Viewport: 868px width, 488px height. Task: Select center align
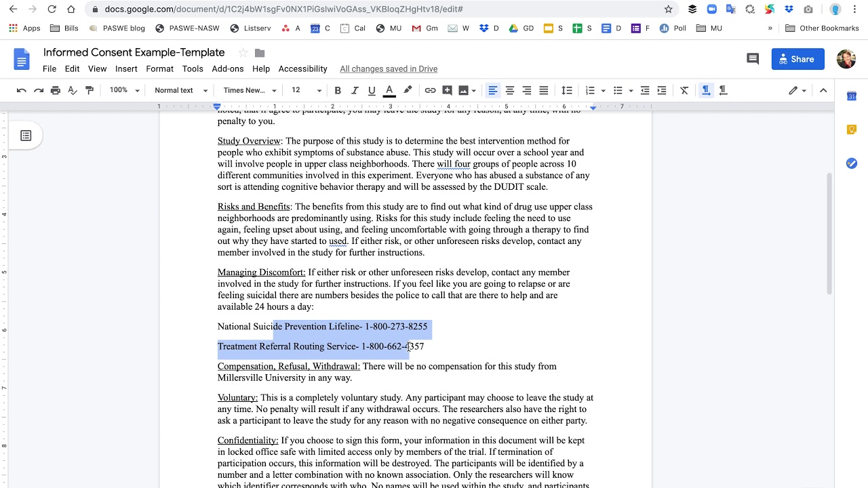pyautogui.click(x=510, y=90)
